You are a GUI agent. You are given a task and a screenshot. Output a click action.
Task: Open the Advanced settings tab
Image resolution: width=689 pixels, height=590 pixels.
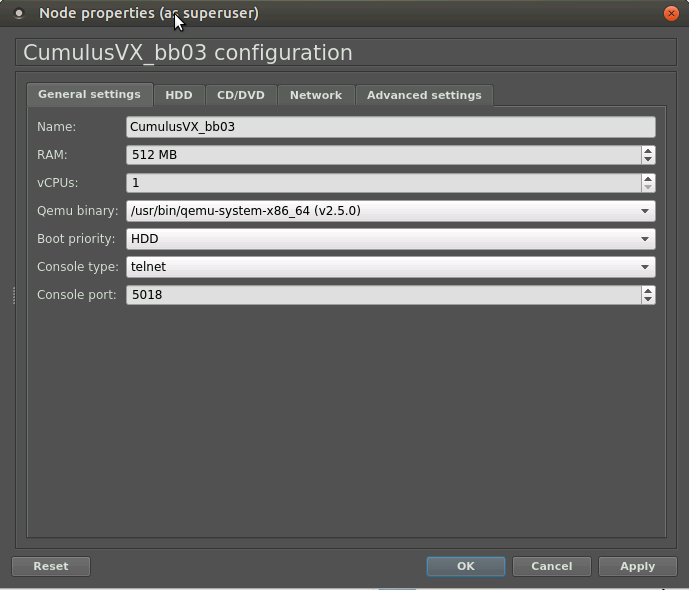tap(424, 95)
